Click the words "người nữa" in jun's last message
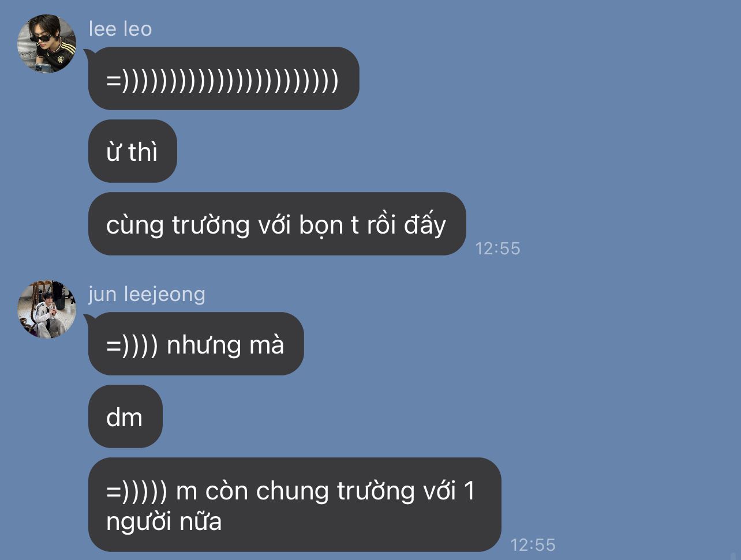 pyautogui.click(x=164, y=522)
